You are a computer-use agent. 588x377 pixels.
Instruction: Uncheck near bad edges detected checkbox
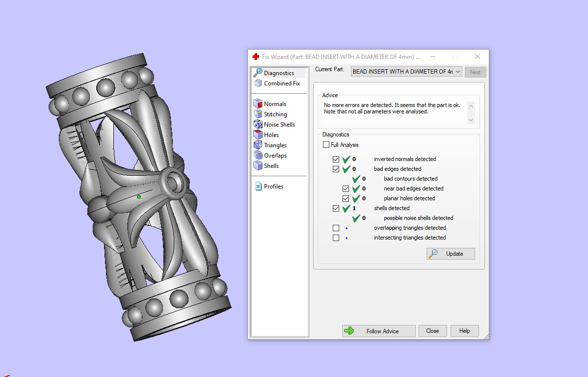[346, 188]
